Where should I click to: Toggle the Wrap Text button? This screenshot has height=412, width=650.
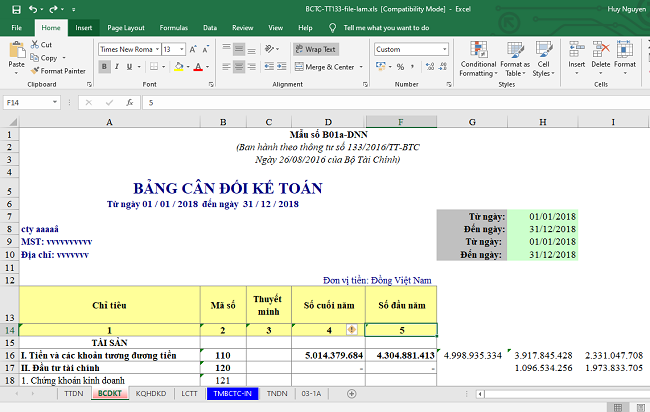(314, 49)
